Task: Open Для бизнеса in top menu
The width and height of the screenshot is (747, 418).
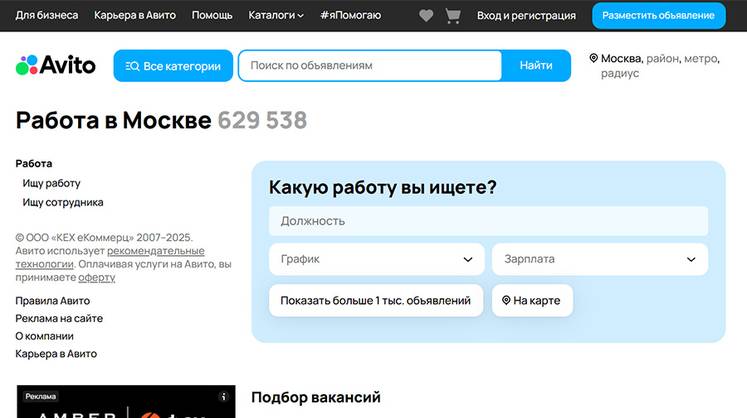Action: coord(47,15)
